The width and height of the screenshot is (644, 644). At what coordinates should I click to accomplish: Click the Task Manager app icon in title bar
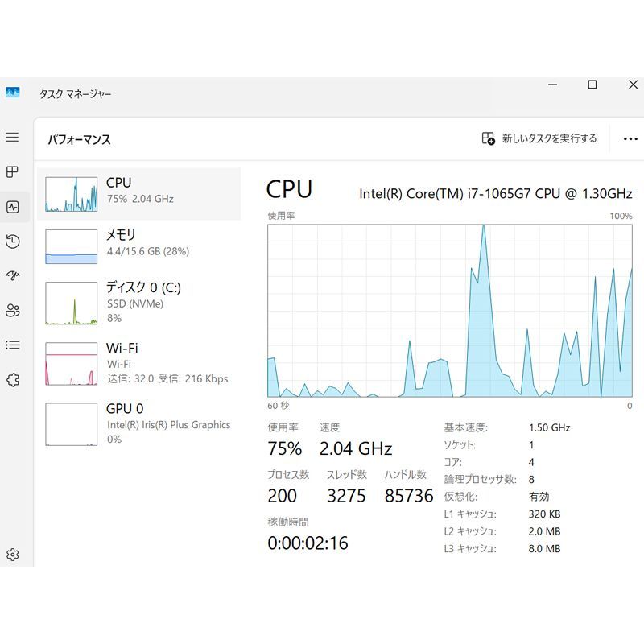(x=13, y=92)
